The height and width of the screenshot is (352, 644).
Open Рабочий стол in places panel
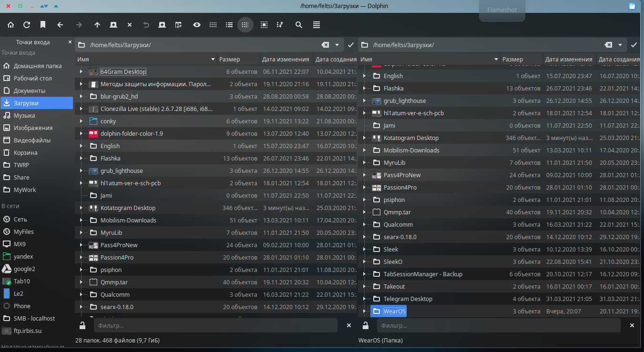pos(37,78)
